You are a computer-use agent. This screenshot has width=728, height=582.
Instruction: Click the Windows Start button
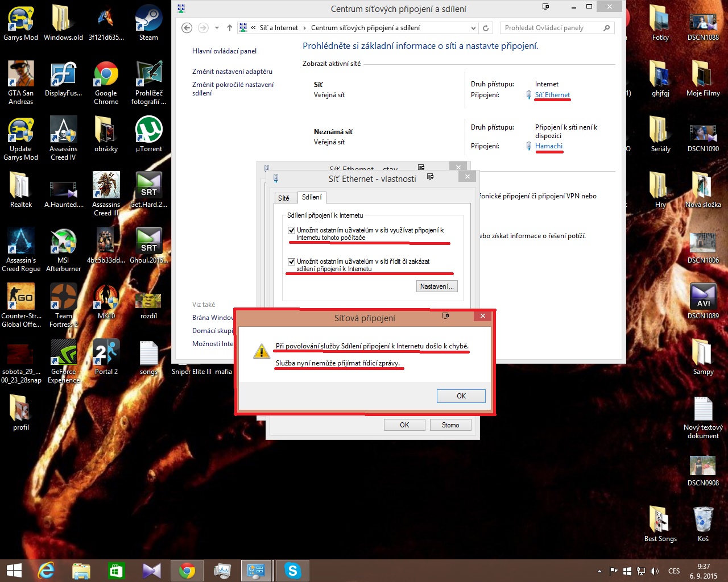[x=14, y=571]
